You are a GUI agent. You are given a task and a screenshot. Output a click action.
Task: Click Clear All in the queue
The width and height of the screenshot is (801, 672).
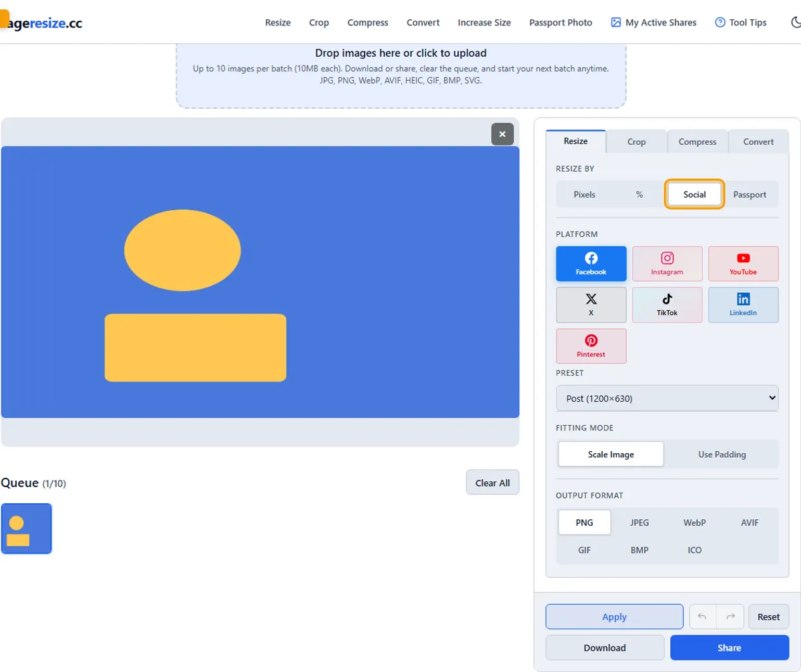pos(493,482)
